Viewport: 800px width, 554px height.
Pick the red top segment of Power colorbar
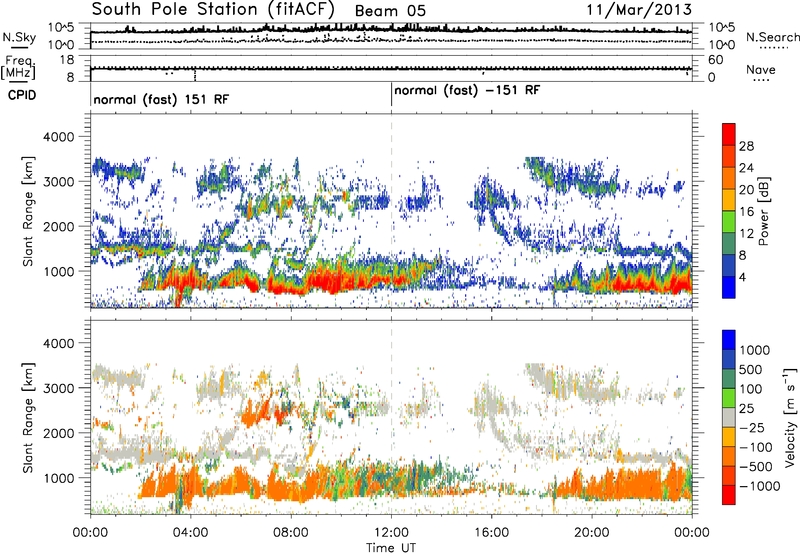click(729, 134)
